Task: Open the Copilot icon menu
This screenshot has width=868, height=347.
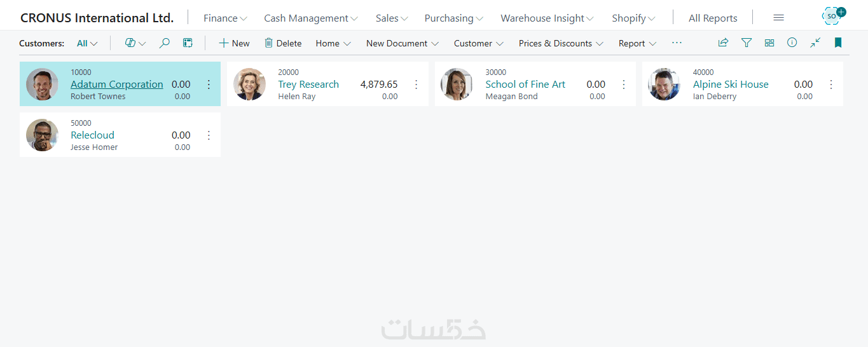Action: click(x=135, y=43)
